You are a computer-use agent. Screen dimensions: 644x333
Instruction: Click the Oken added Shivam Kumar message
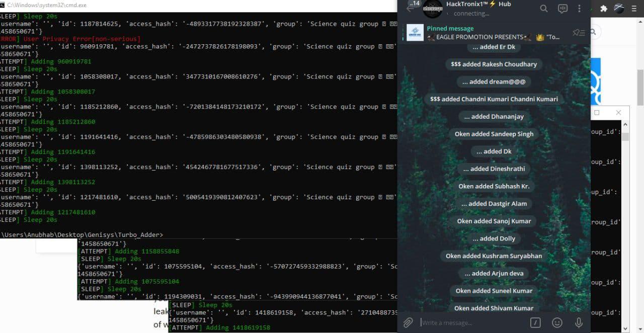(494, 308)
